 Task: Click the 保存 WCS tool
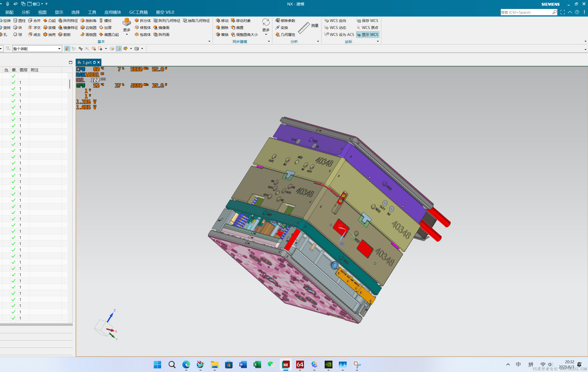point(367,21)
